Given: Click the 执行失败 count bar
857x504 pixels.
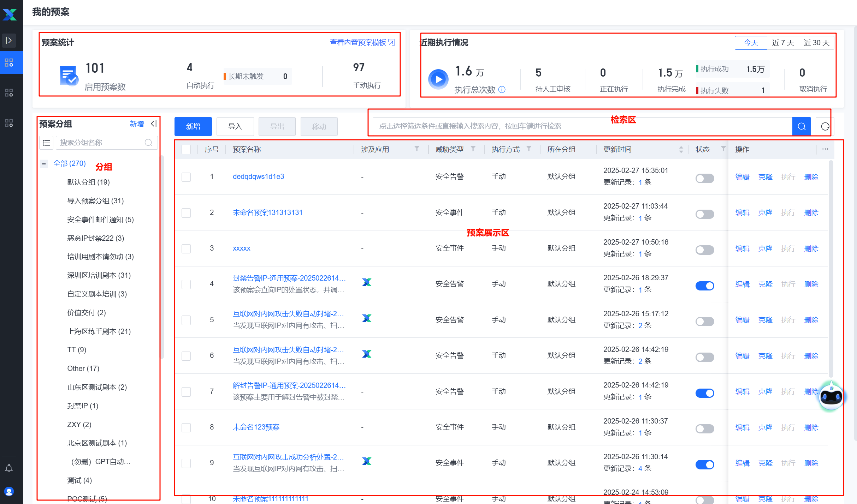Looking at the screenshot, I should [x=732, y=90].
